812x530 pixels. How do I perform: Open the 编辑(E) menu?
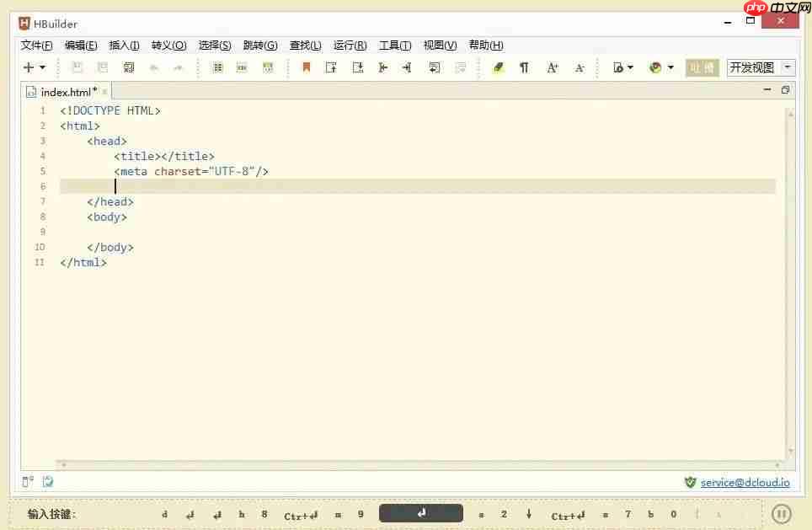tap(81, 45)
